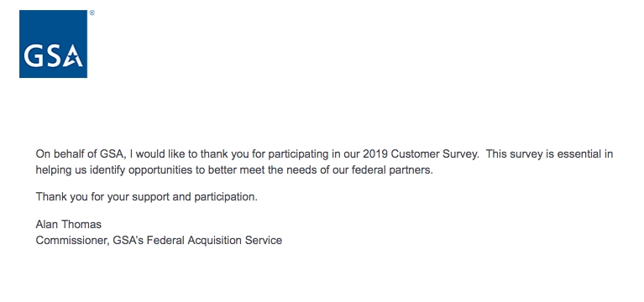Click the star inside the GSA logo
Screen dimensions: 644x302
click(x=73, y=56)
